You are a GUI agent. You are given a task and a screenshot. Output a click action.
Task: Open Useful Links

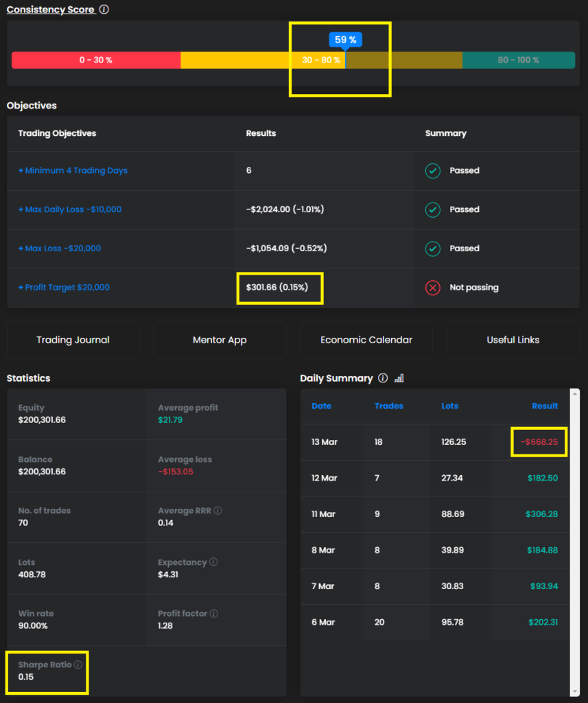point(513,340)
